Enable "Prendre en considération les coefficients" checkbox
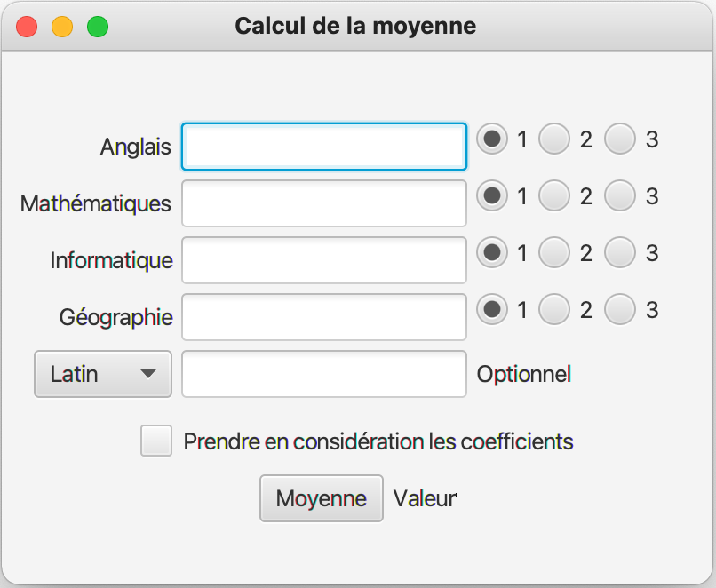 point(156,441)
